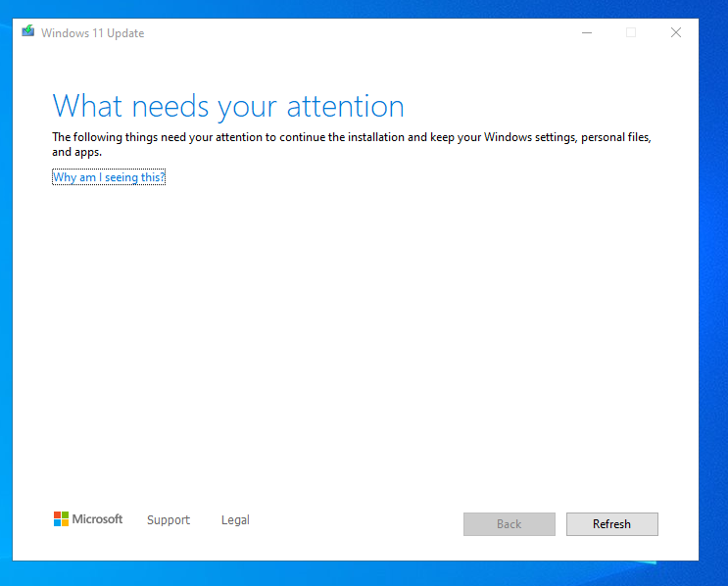Image resolution: width=728 pixels, height=586 pixels.
Task: Minimize the Windows 11 Update window
Action: 587,32
